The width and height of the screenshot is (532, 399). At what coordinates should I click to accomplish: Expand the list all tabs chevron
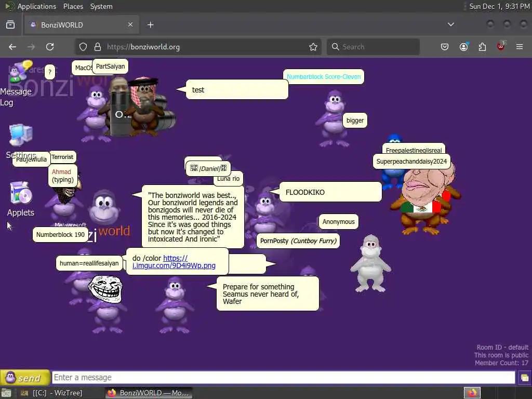(x=450, y=24)
